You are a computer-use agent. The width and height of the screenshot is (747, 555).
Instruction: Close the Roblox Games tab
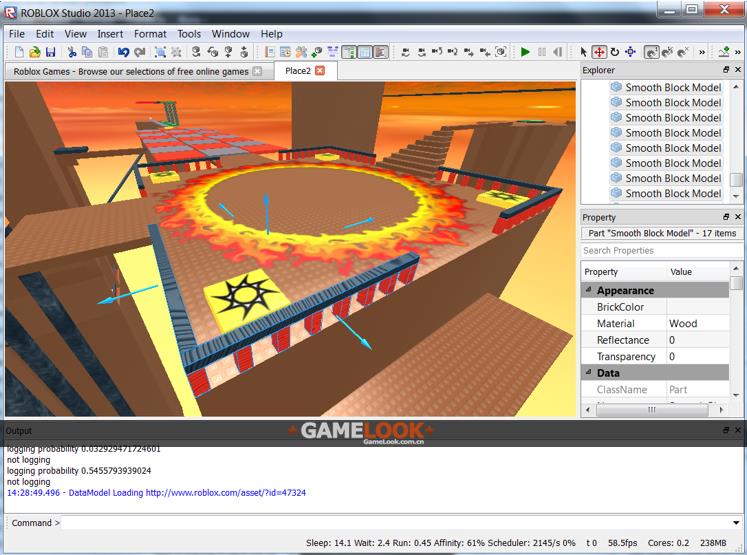257,71
